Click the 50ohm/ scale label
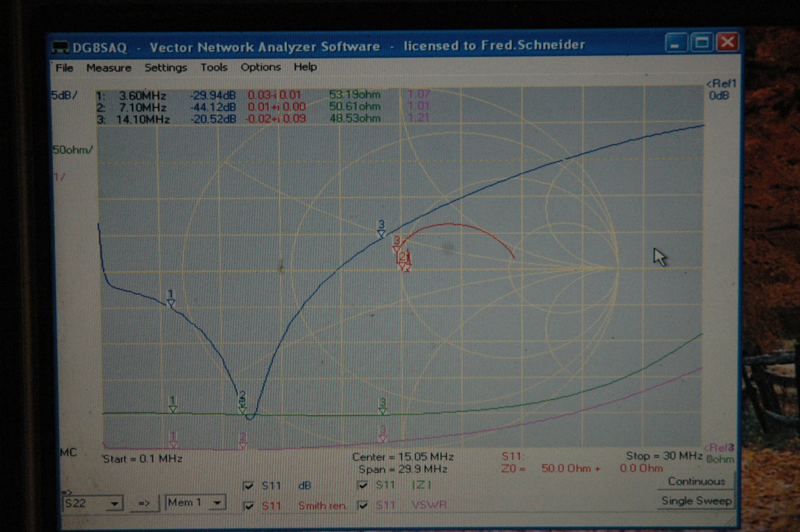The image size is (800, 532). click(72, 150)
